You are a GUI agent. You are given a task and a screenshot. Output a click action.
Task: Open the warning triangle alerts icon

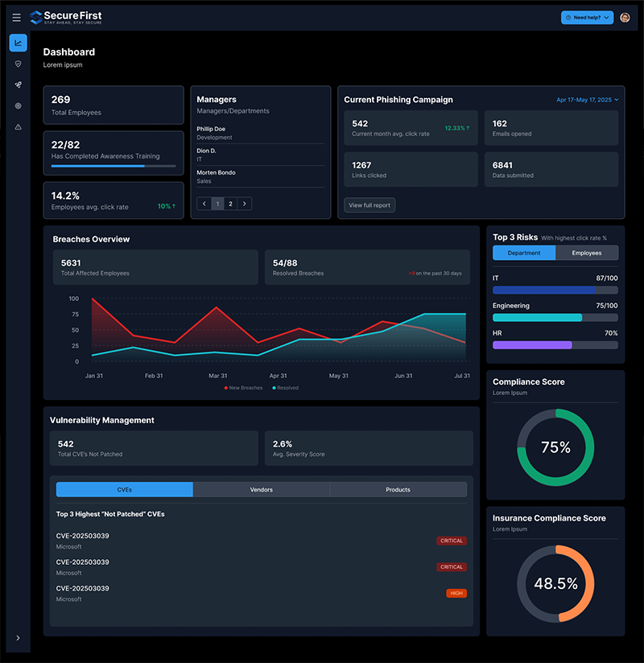click(x=18, y=127)
